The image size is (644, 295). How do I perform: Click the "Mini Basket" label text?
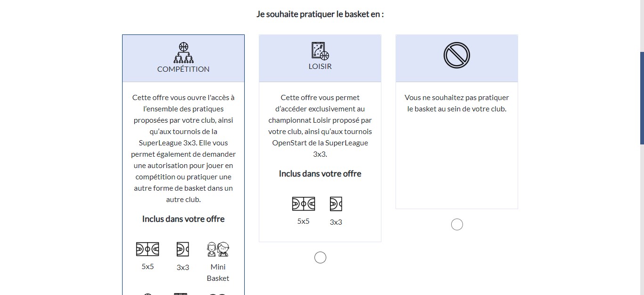(x=218, y=272)
